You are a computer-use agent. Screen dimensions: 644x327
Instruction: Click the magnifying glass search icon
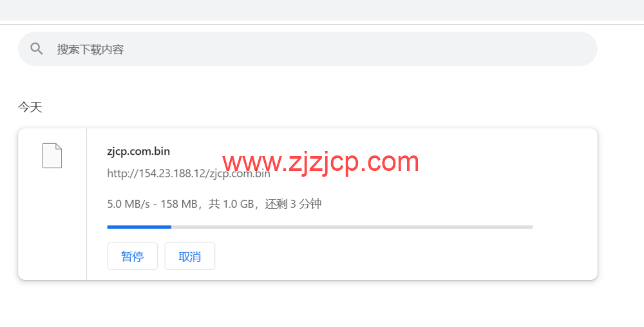pos(37,49)
